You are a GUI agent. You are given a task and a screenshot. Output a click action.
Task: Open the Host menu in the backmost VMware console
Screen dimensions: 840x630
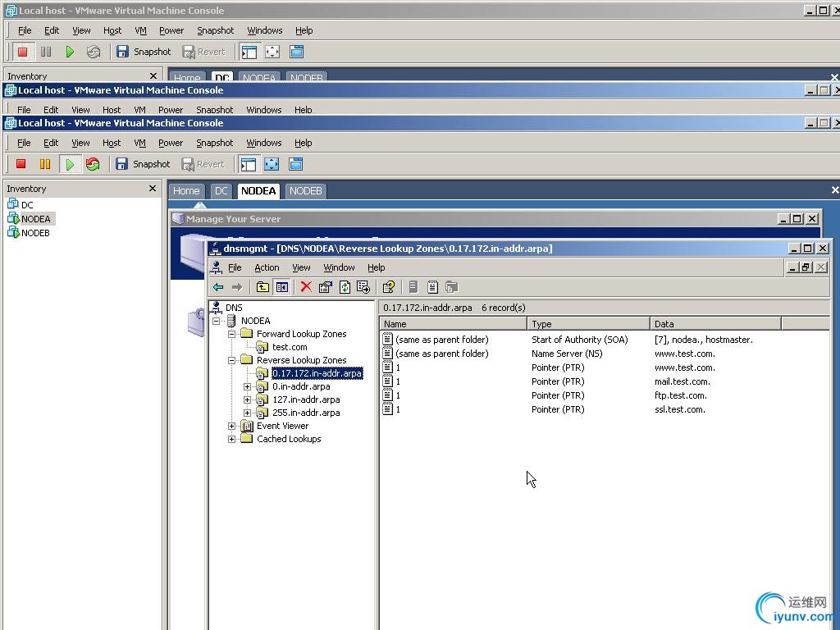tap(112, 30)
